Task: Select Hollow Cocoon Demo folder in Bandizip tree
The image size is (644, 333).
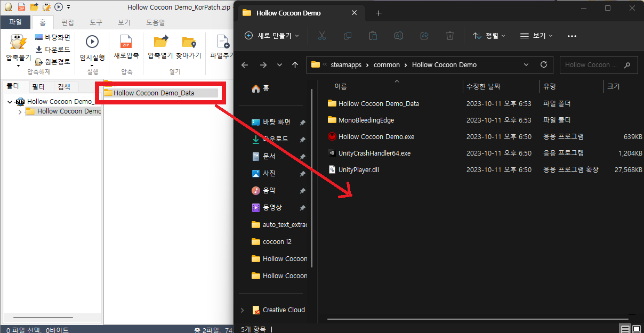Action: [63, 111]
